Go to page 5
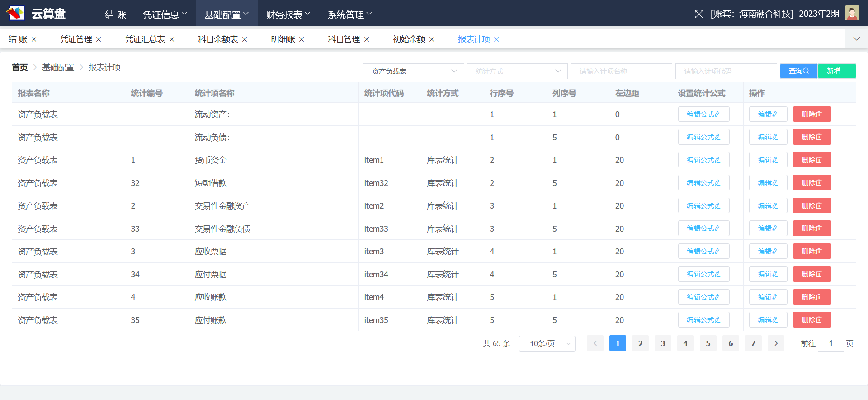 pos(708,343)
